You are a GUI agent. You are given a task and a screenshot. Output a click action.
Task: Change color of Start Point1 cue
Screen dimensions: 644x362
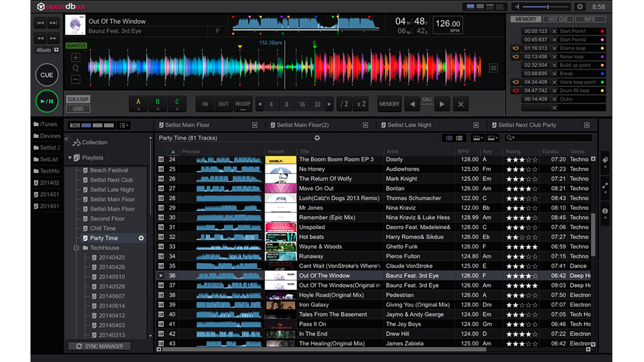[603, 31]
